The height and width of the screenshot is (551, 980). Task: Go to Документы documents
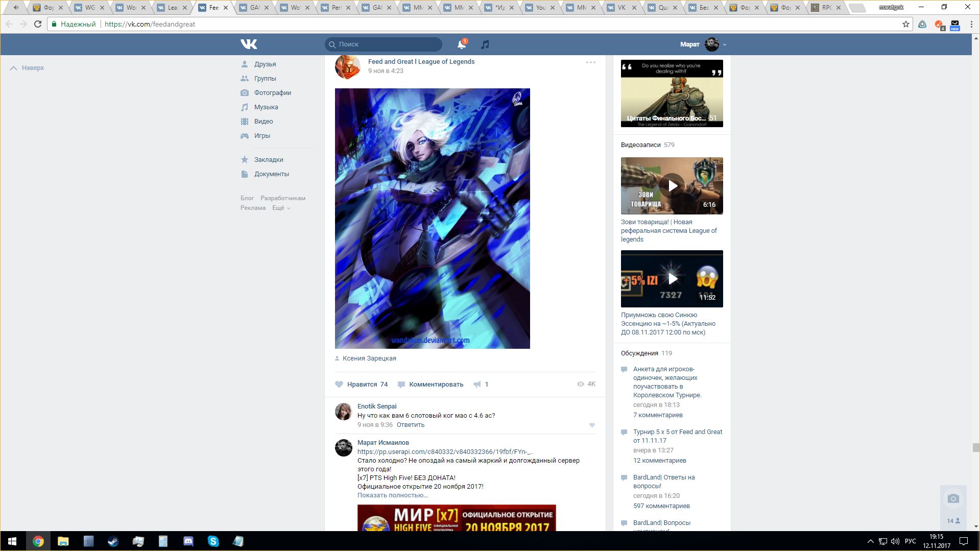pos(272,174)
